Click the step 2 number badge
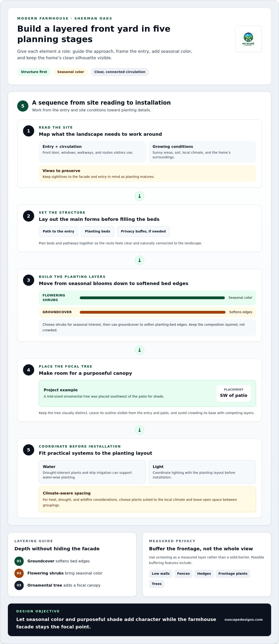Image resolution: width=279 pixels, height=644 pixels. pos(29,216)
